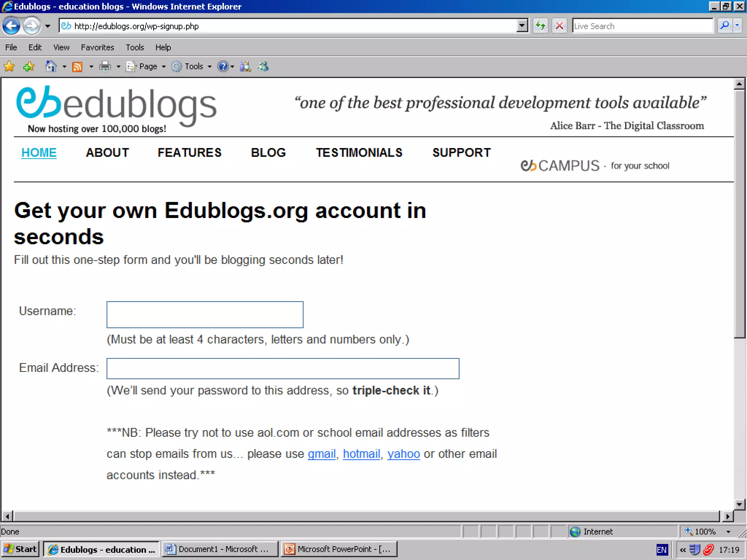This screenshot has height=560, width=747.
Task: Click the RSS feeds icon
Action: coord(77,67)
